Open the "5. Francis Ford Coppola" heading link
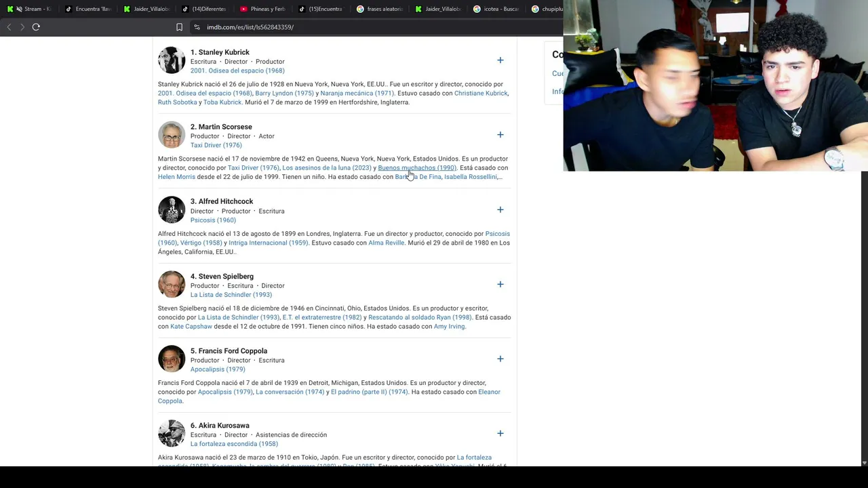Screen dimensions: 868x488 (x=229, y=351)
